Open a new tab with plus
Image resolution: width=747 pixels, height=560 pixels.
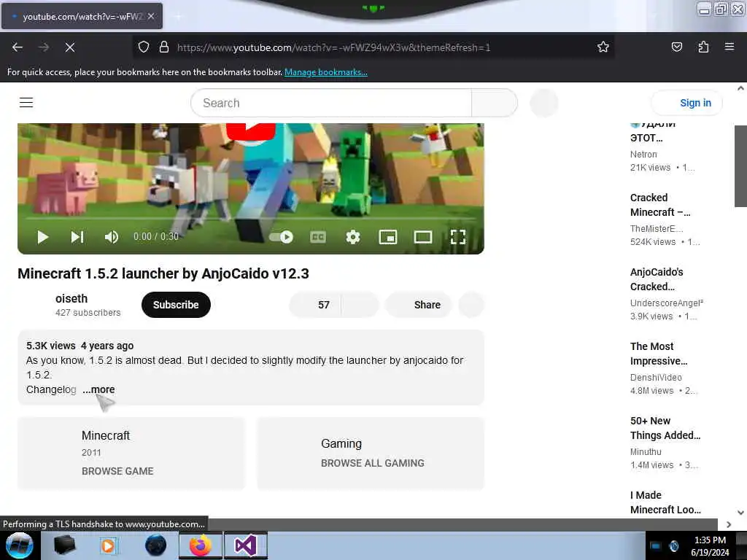click(178, 17)
